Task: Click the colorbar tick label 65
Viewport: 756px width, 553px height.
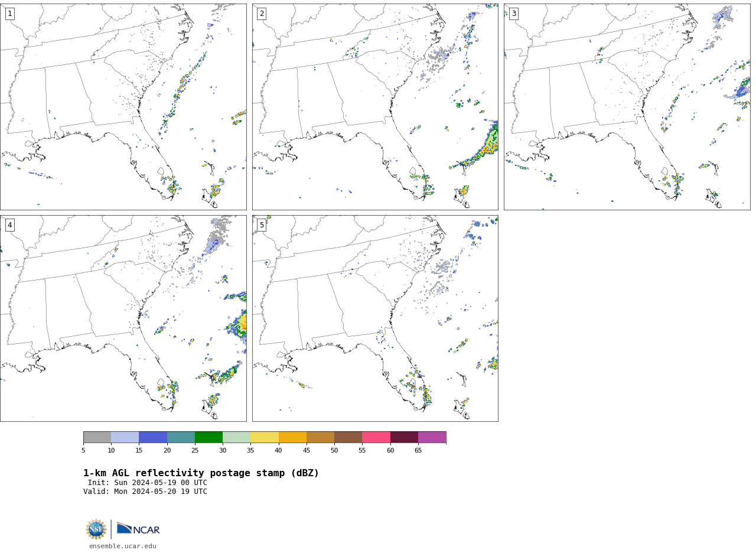Action: click(418, 451)
